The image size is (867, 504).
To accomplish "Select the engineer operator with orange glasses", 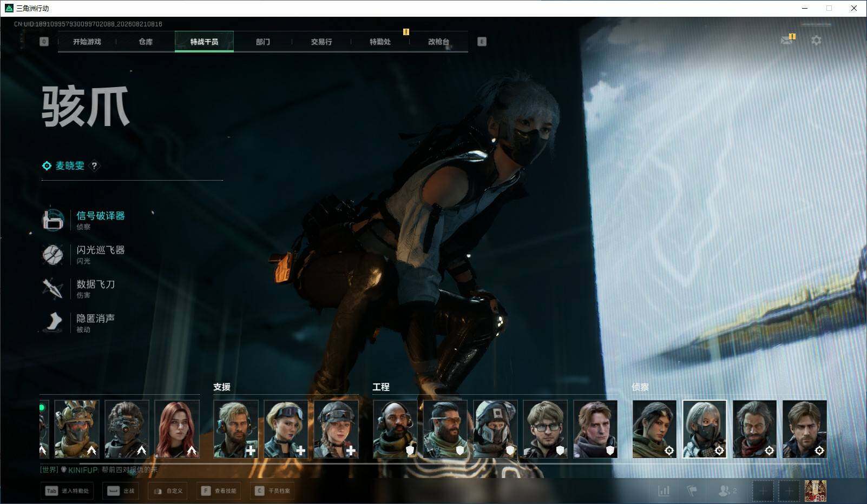I will pos(445,429).
